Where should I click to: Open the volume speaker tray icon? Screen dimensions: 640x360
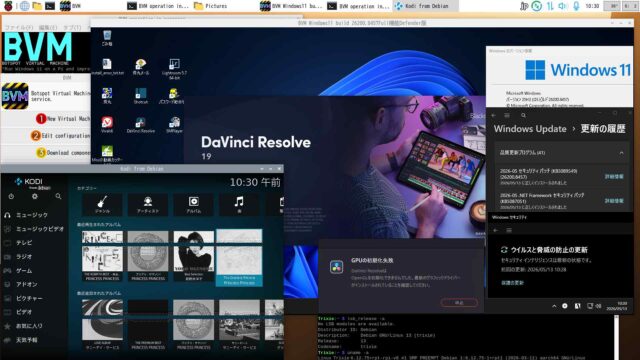[563, 6]
